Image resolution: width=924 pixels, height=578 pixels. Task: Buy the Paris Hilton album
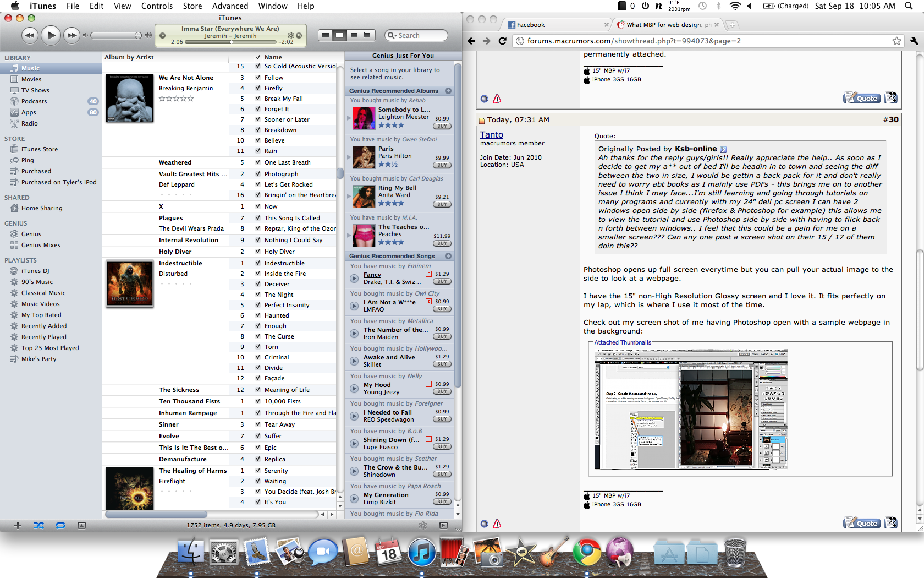[442, 165]
